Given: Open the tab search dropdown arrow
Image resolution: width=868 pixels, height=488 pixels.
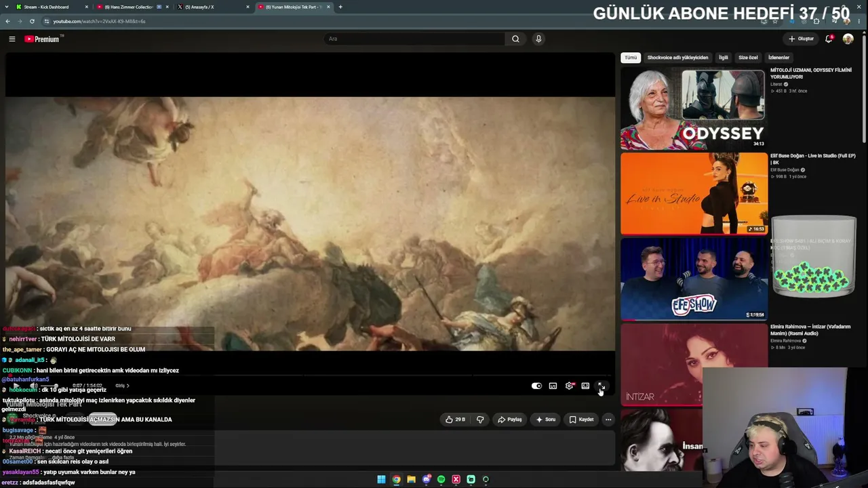Looking at the screenshot, I should pyautogui.click(x=6, y=7).
